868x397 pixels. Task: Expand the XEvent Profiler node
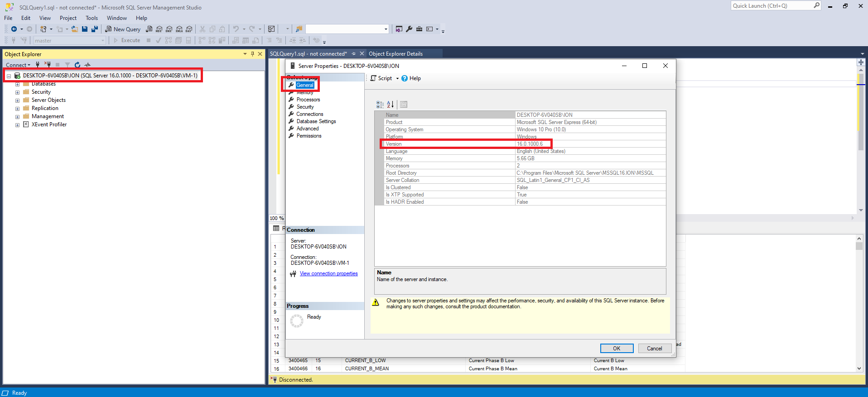pos(17,125)
